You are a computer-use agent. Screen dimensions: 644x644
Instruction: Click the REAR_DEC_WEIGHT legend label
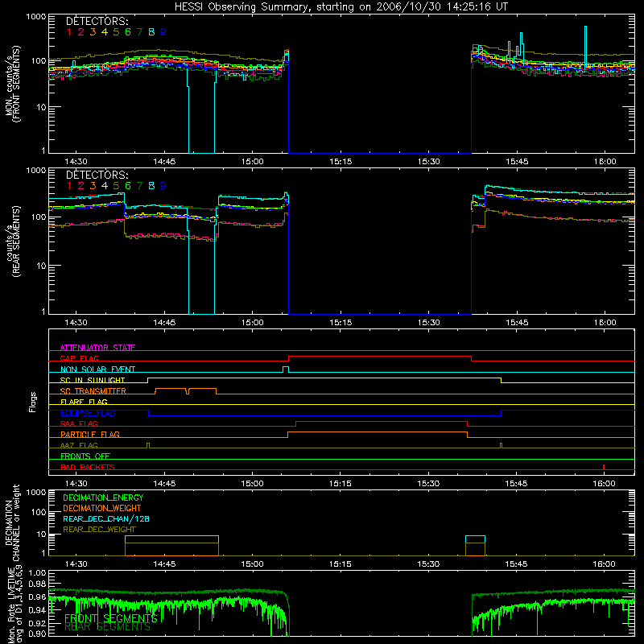tap(99, 530)
